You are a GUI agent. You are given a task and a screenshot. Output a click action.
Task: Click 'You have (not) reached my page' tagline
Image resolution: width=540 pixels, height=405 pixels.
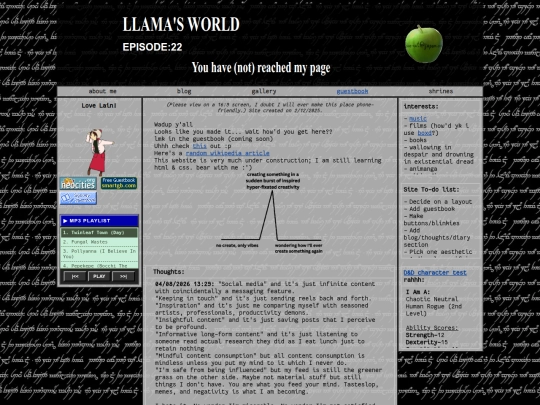pos(261,68)
